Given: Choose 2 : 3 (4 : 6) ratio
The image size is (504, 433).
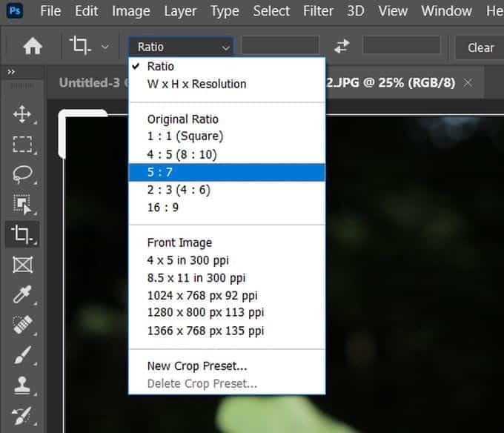Looking at the screenshot, I should coord(227,190).
